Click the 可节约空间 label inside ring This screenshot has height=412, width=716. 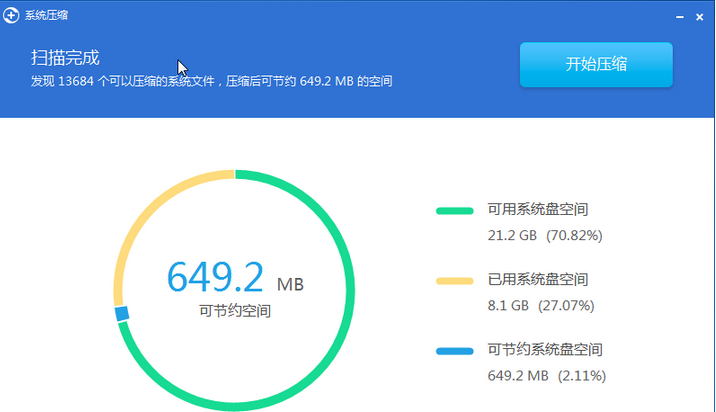(x=235, y=311)
